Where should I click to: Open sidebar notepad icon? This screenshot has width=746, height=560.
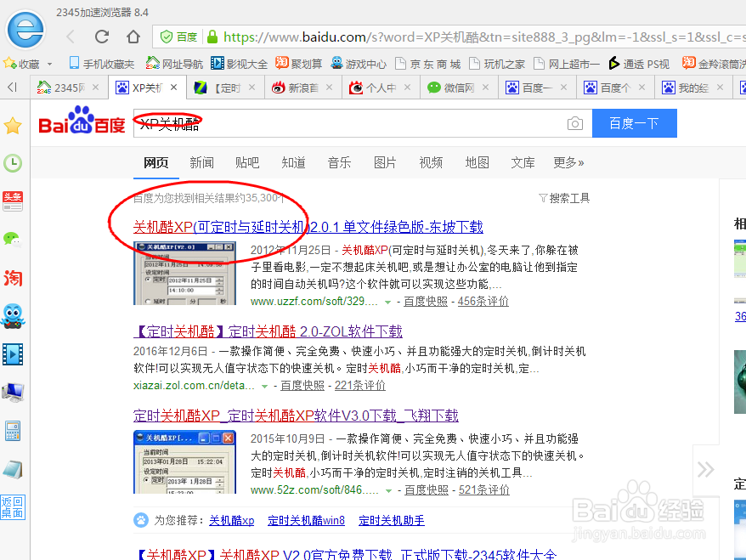[13, 469]
